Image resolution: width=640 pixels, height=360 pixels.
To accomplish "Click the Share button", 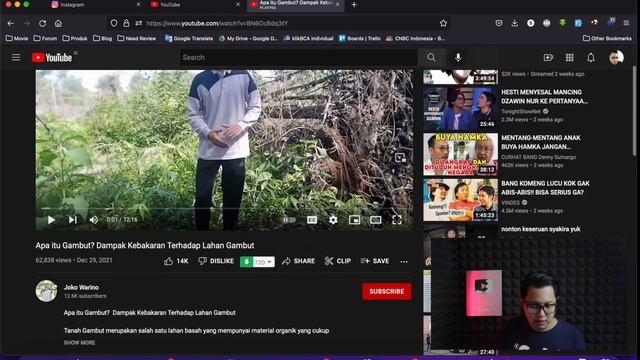I will pyautogui.click(x=298, y=261).
